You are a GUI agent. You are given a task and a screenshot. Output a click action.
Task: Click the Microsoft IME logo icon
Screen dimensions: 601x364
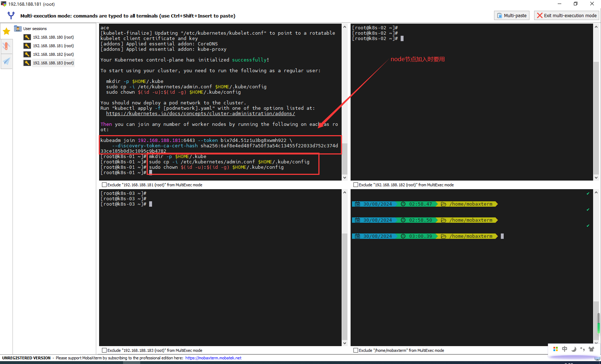click(x=556, y=349)
